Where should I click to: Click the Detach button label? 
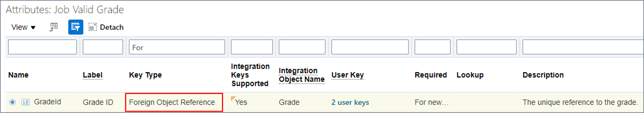[x=112, y=27]
